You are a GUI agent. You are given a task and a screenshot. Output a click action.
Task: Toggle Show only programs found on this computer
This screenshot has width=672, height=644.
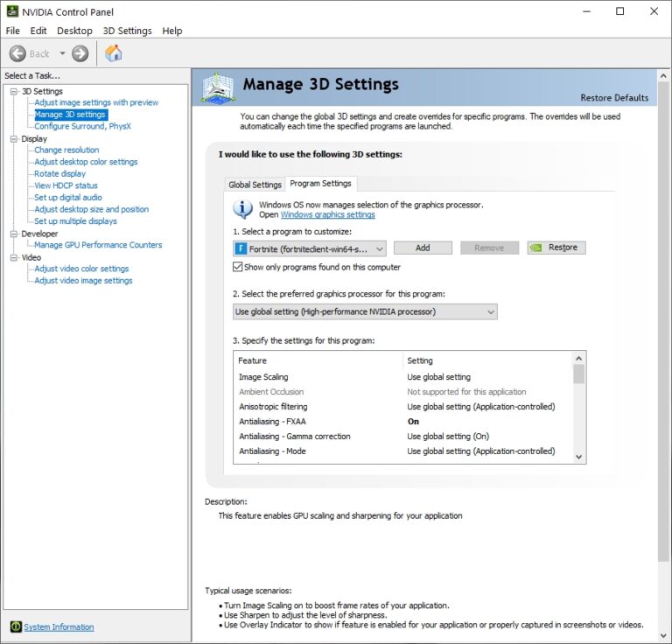pos(237,267)
